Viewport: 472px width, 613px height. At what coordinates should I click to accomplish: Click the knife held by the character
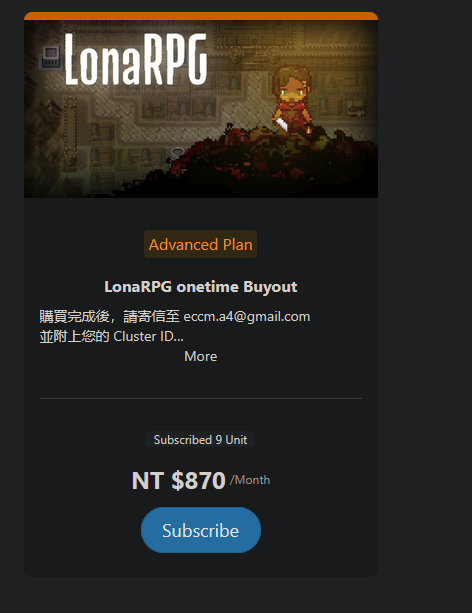point(282,124)
